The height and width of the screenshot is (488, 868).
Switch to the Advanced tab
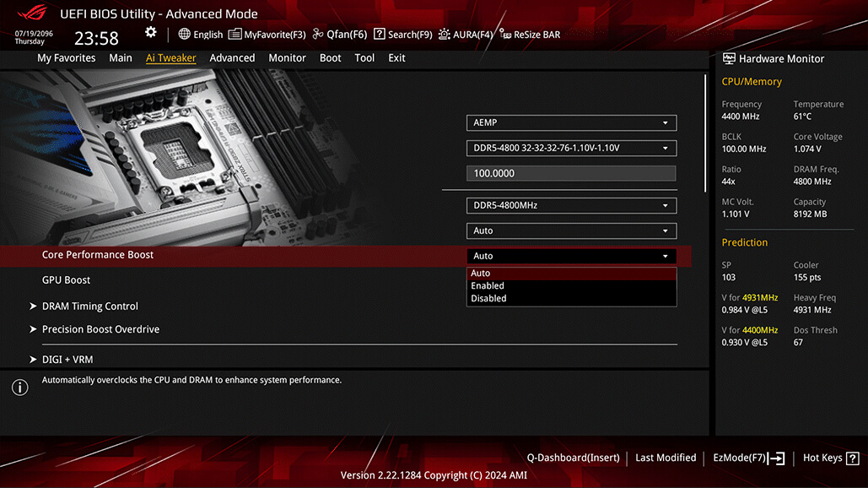click(232, 57)
